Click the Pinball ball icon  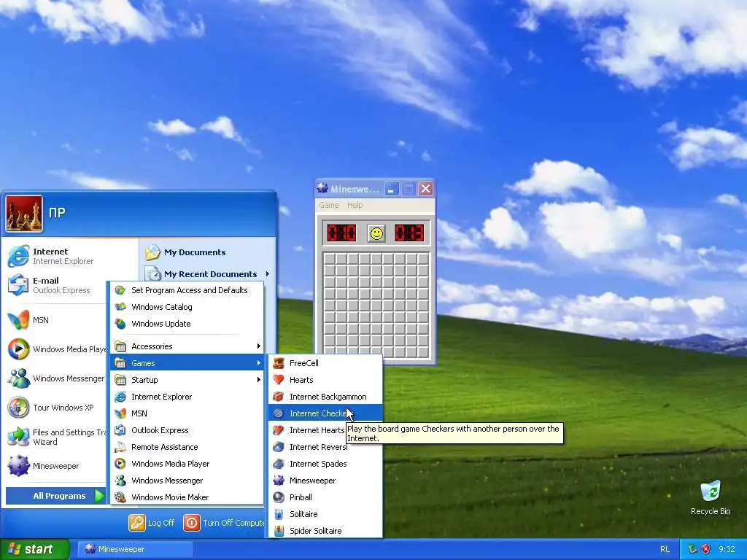(279, 497)
